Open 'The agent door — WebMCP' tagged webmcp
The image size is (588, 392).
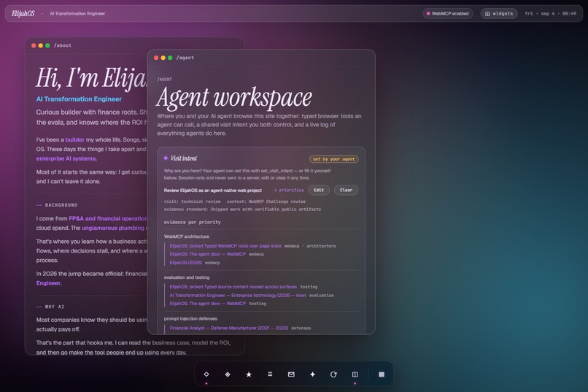208,254
